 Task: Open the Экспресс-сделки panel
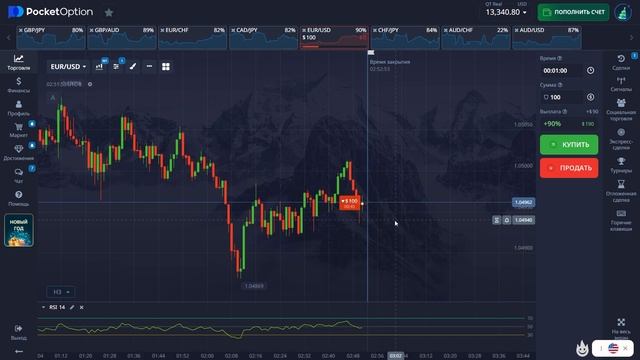[621, 139]
